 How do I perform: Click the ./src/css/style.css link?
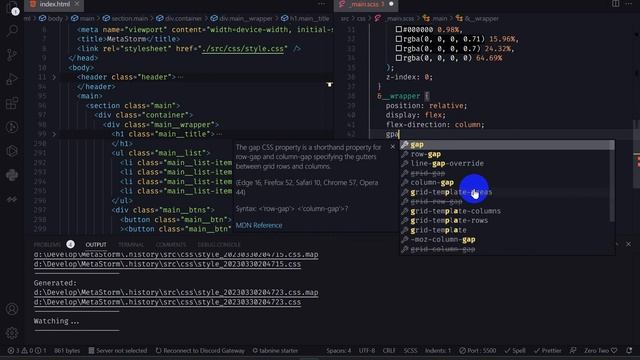[x=244, y=49]
